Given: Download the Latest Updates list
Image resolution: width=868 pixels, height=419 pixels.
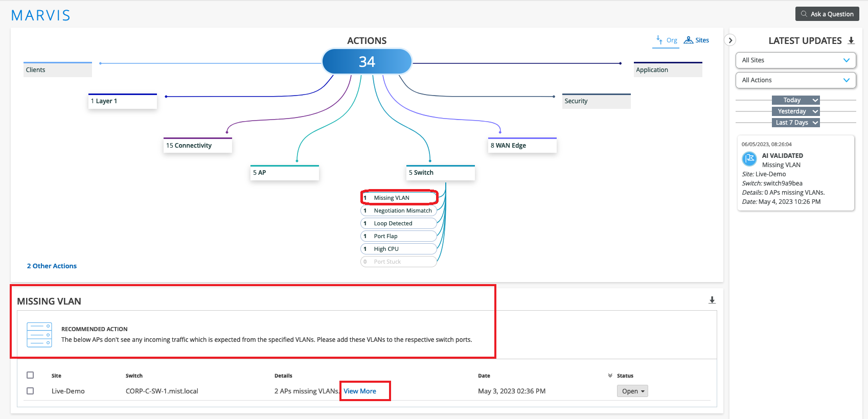Looking at the screenshot, I should point(851,40).
